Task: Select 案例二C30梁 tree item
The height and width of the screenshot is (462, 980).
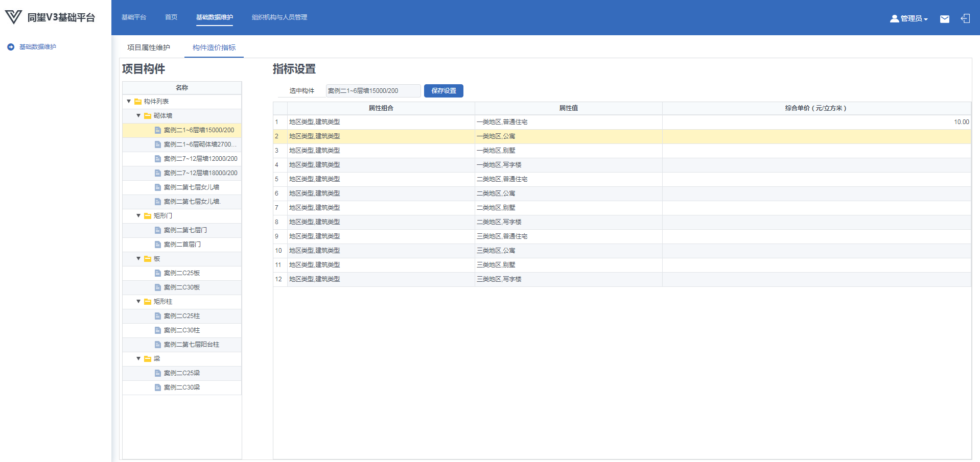Action: click(182, 387)
